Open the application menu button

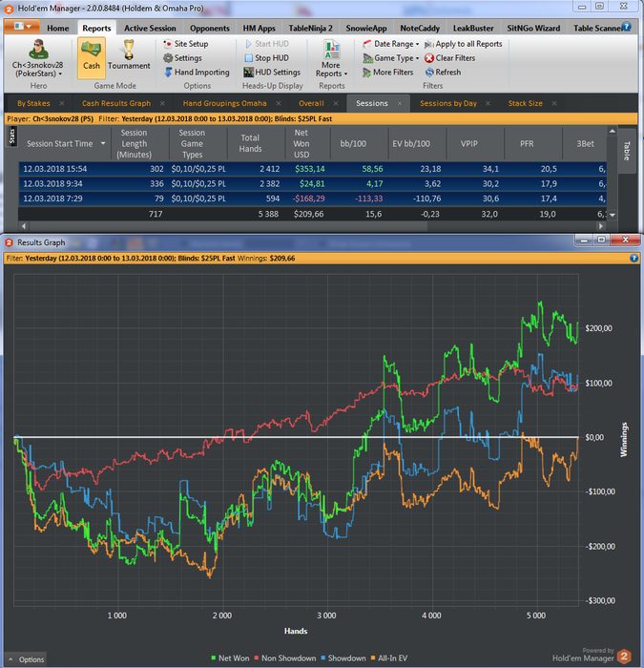tap(22, 27)
